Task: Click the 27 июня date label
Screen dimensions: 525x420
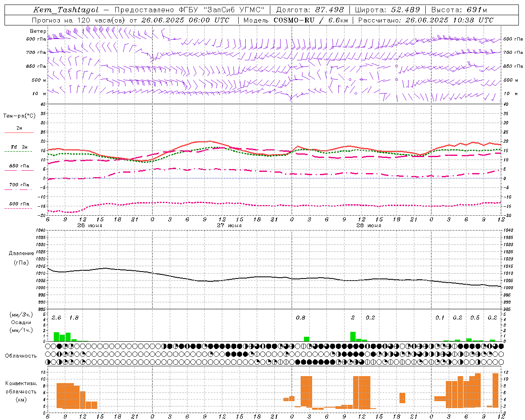Action: click(x=229, y=226)
